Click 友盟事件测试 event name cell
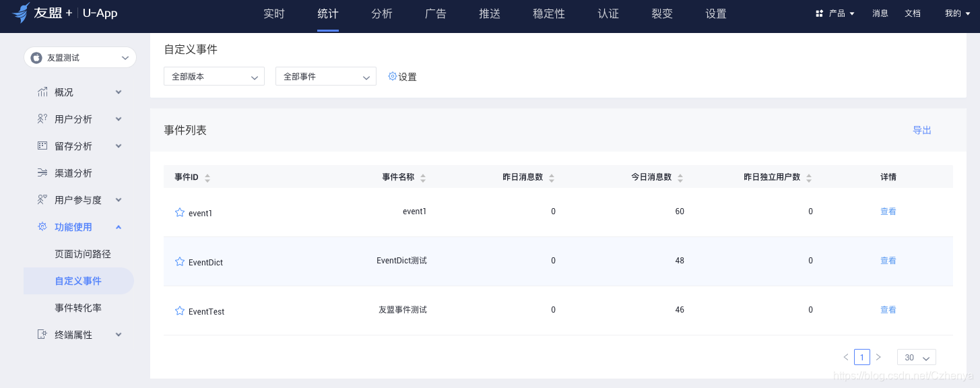980x388 pixels. pyautogui.click(x=403, y=310)
